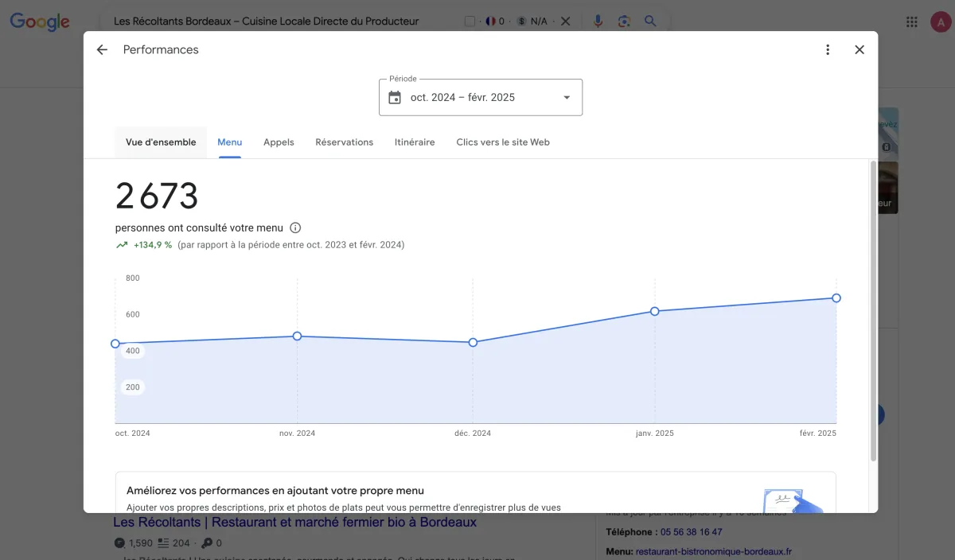The image size is (955, 560).
Task: Click the French flag icon in search bar
Action: [x=489, y=21]
